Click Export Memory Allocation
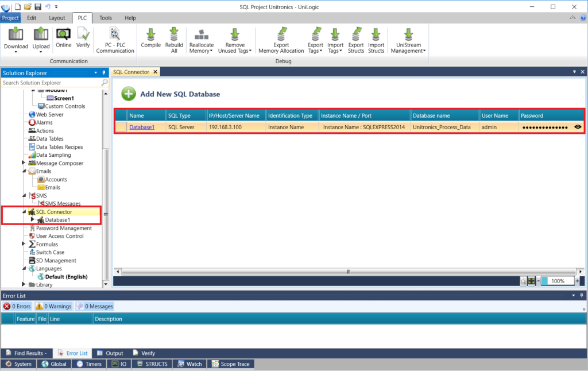 281,40
